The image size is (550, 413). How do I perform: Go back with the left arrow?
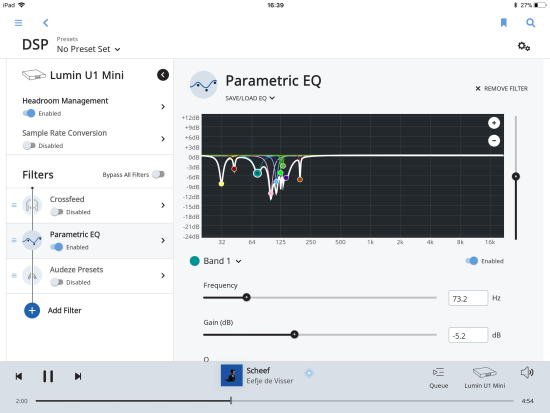tap(46, 23)
